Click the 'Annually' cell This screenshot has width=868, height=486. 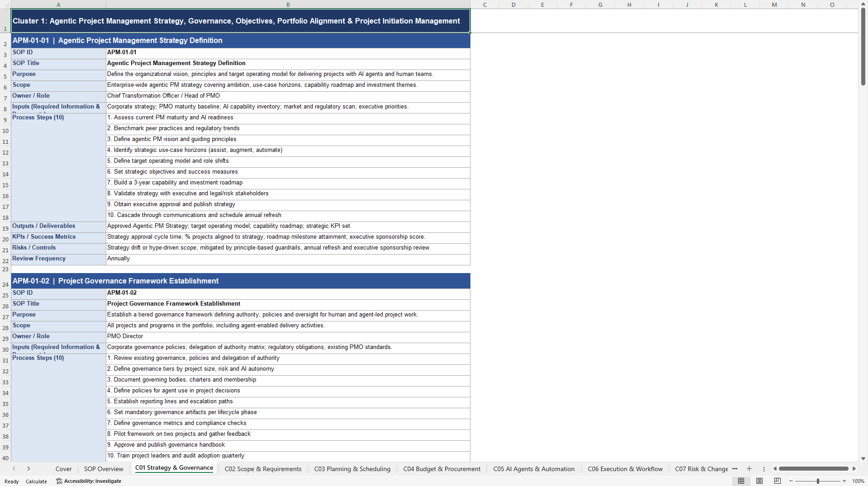tap(288, 259)
